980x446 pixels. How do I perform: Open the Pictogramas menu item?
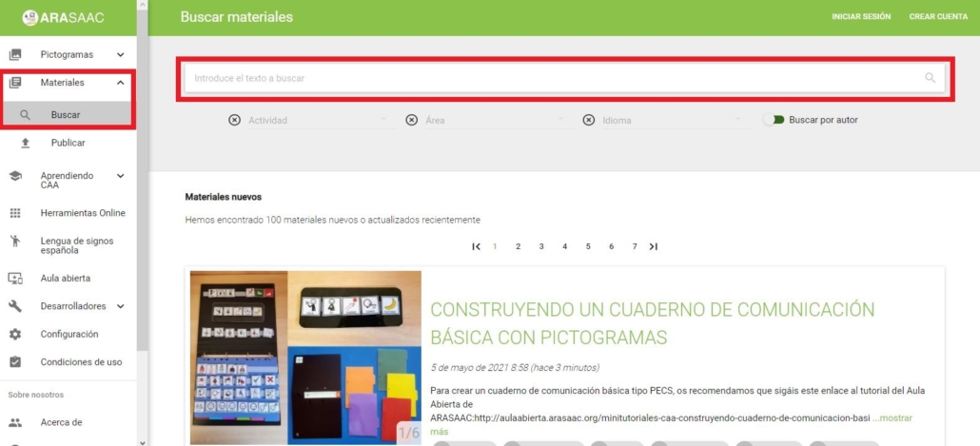coord(67,54)
